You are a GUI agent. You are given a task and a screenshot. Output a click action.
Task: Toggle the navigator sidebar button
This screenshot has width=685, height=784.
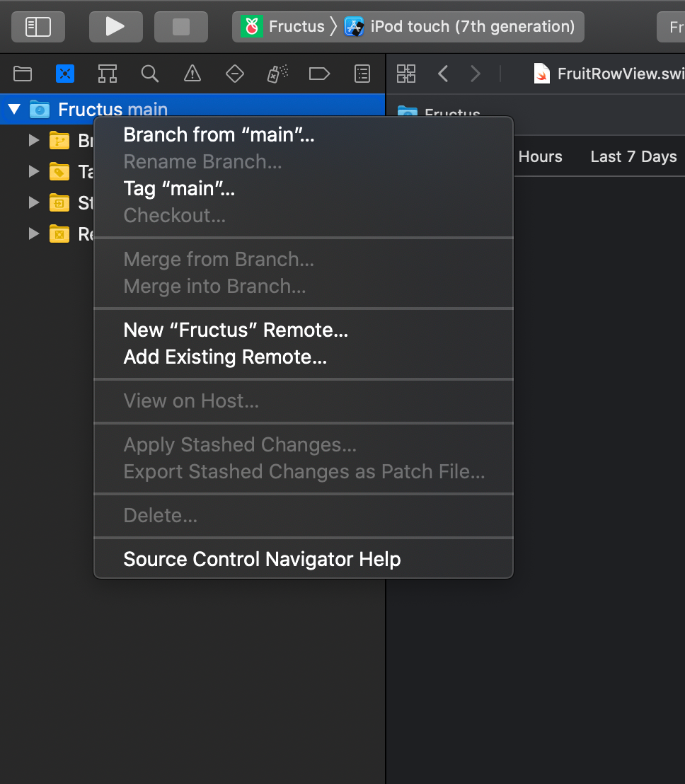pos(38,27)
